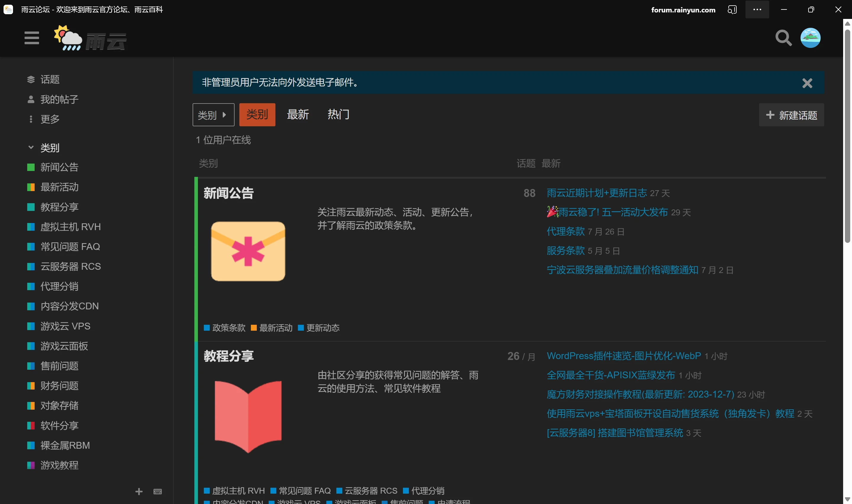Switch to the 最新 tab
The width and height of the screenshot is (852, 504).
click(298, 115)
